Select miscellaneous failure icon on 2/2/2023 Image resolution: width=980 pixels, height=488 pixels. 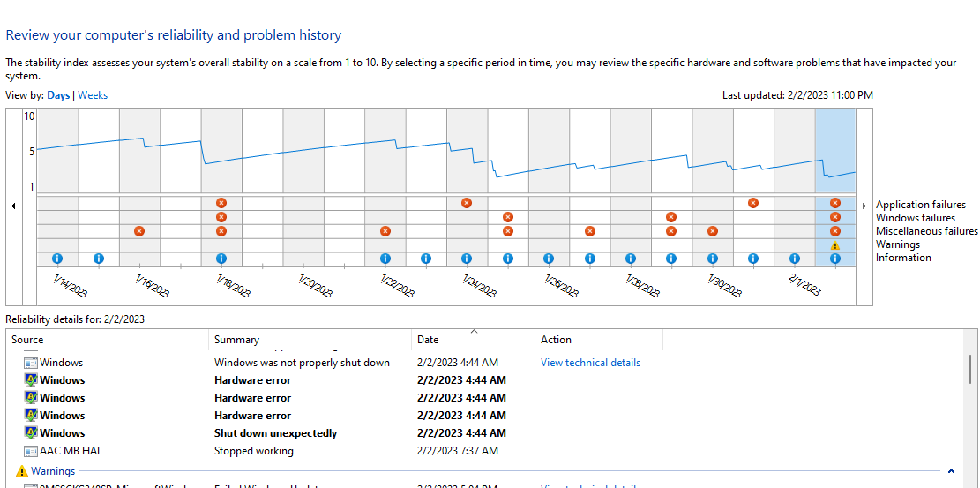click(835, 231)
